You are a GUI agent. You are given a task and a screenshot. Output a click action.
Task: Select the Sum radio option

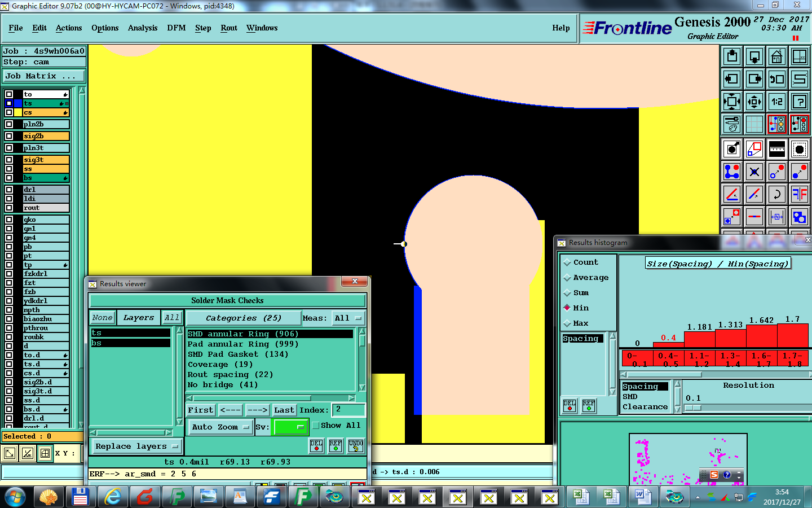click(x=576, y=293)
